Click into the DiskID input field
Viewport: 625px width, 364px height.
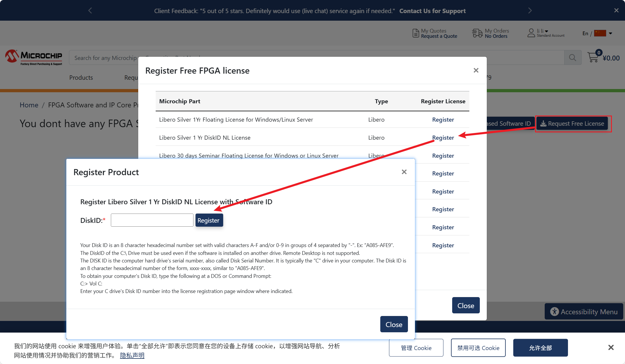(x=152, y=220)
